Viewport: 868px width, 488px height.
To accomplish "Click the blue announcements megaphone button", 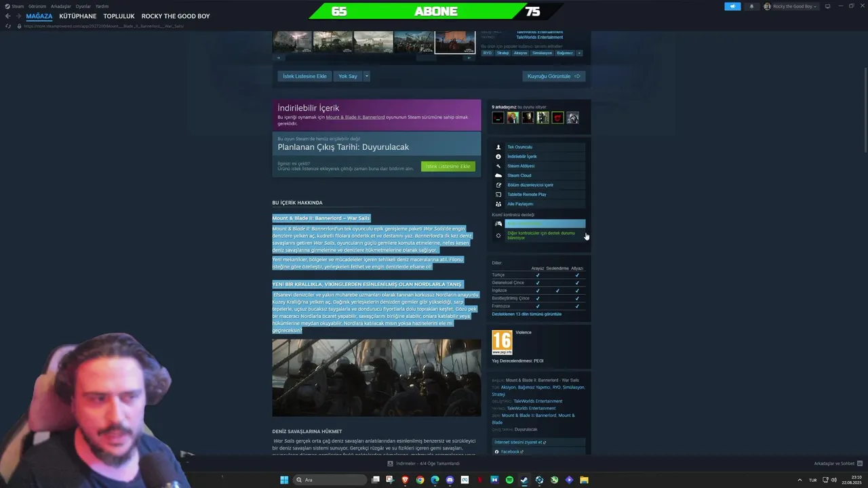I will (x=732, y=6).
